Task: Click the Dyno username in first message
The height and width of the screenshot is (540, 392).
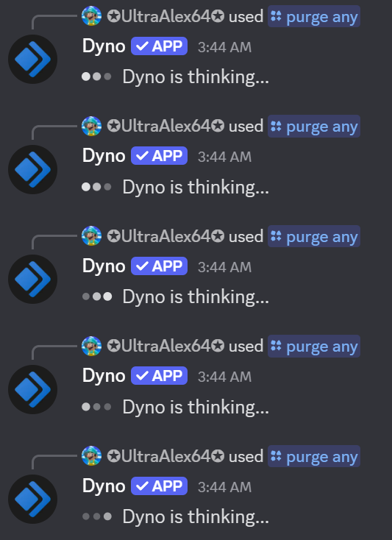Action: (x=104, y=46)
